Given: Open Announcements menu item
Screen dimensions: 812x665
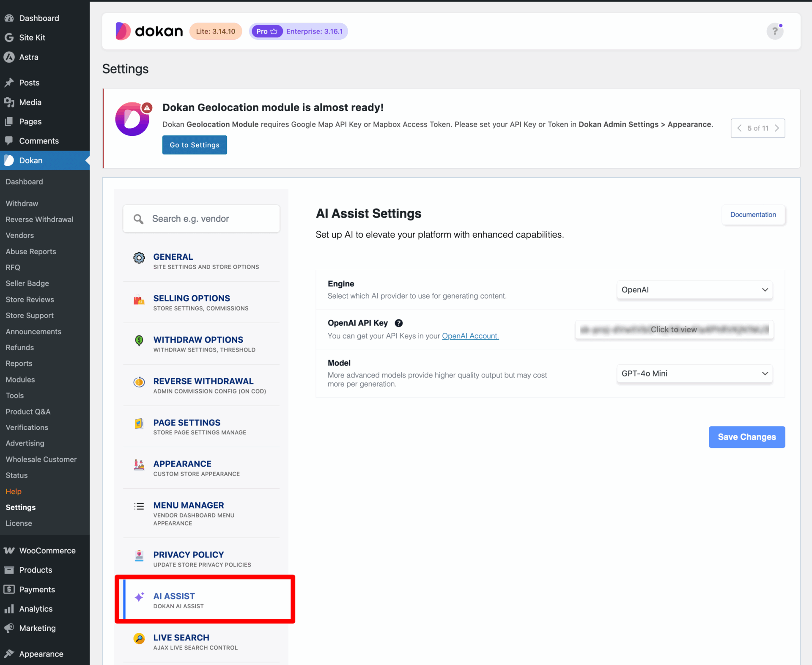Looking at the screenshot, I should pos(33,331).
